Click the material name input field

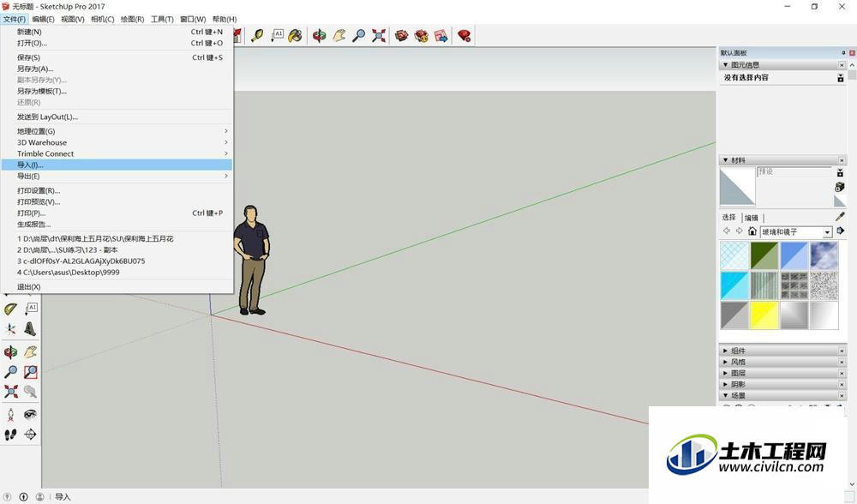pos(794,171)
